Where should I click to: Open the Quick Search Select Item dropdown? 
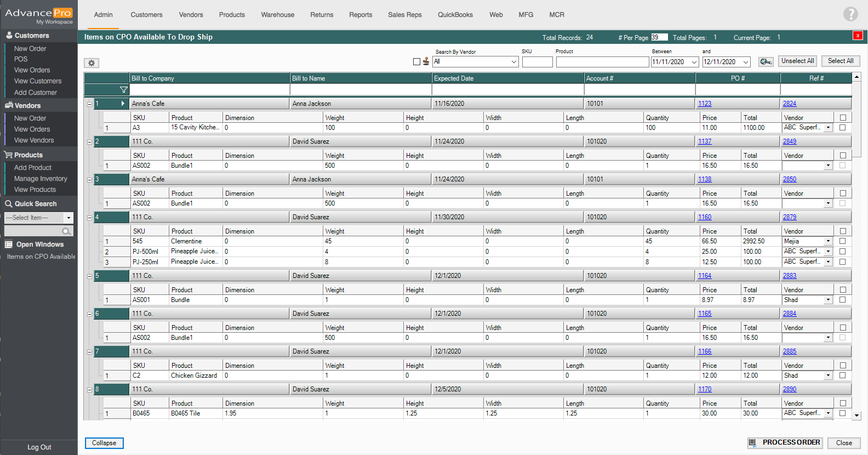pos(68,218)
